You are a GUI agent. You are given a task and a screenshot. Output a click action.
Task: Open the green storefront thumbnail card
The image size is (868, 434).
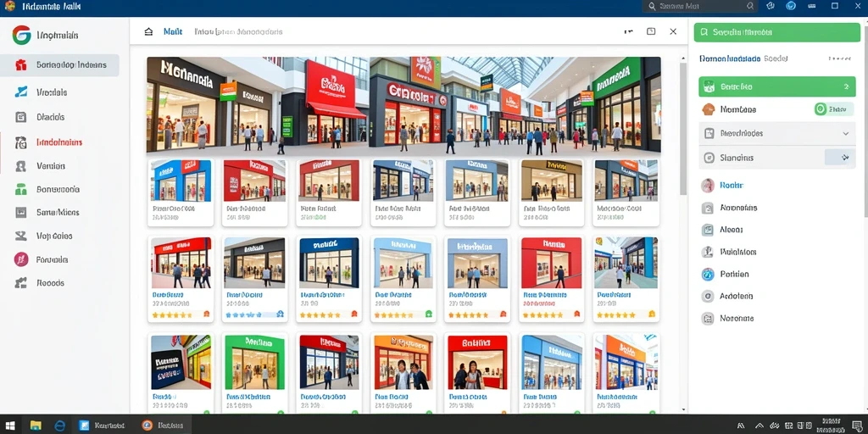click(x=254, y=374)
